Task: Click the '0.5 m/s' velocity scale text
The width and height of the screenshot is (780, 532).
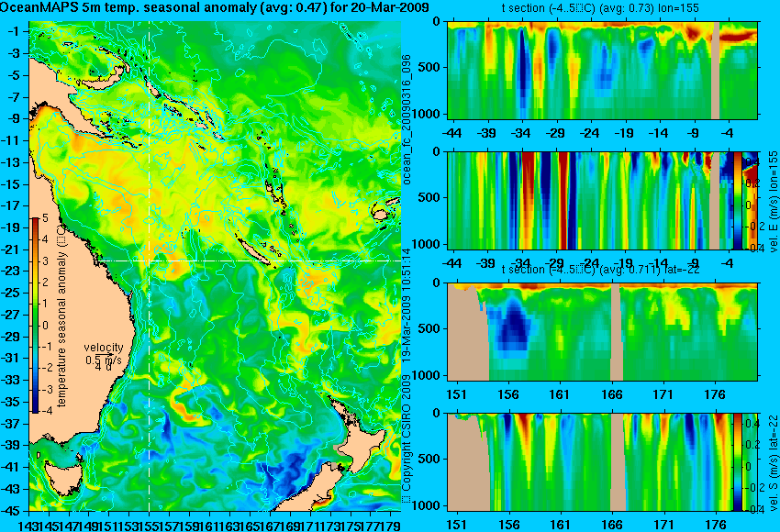Action: click(104, 359)
